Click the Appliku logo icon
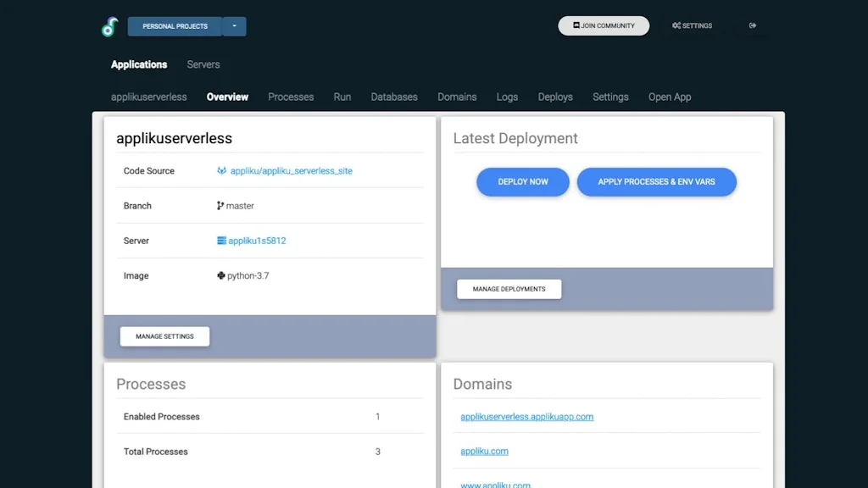Viewport: 868px width, 488px height. (x=108, y=26)
